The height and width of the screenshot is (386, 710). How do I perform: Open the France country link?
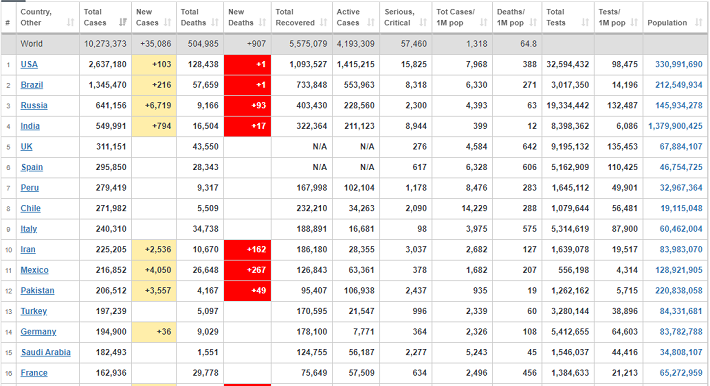[x=34, y=373]
